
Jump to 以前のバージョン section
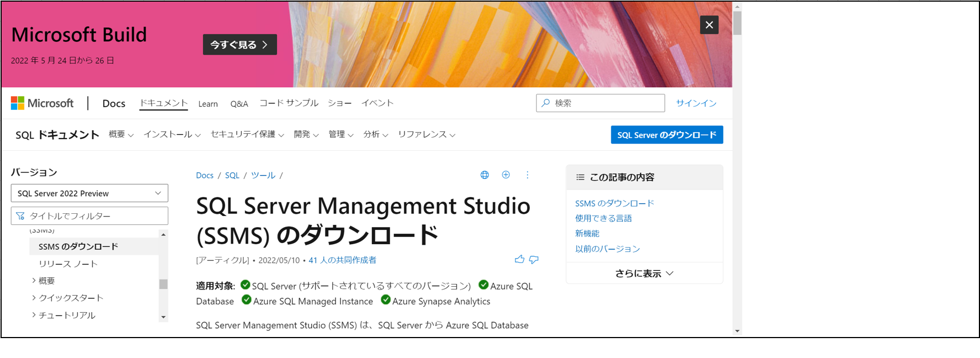608,249
